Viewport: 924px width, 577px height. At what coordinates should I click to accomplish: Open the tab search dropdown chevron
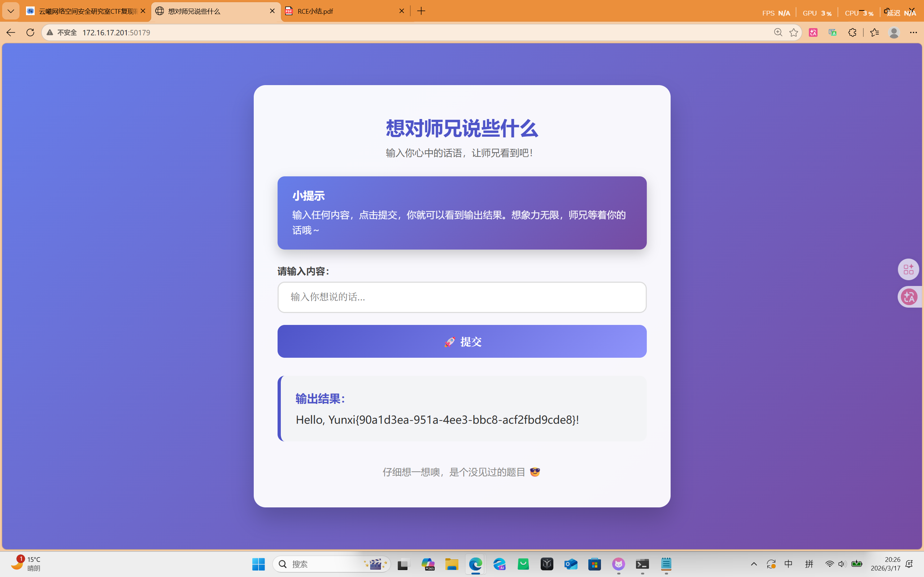tap(11, 11)
